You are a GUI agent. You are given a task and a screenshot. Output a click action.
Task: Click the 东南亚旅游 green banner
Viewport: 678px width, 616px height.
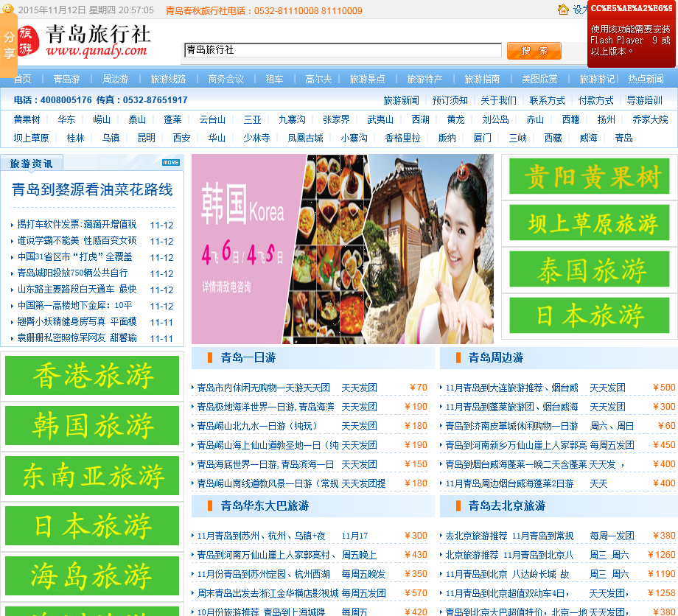[92, 475]
